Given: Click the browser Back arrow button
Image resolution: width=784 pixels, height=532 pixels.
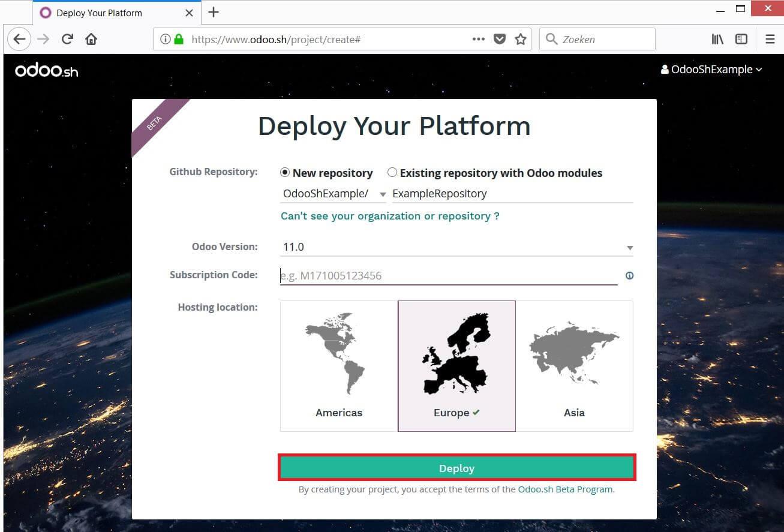Looking at the screenshot, I should click(x=19, y=39).
